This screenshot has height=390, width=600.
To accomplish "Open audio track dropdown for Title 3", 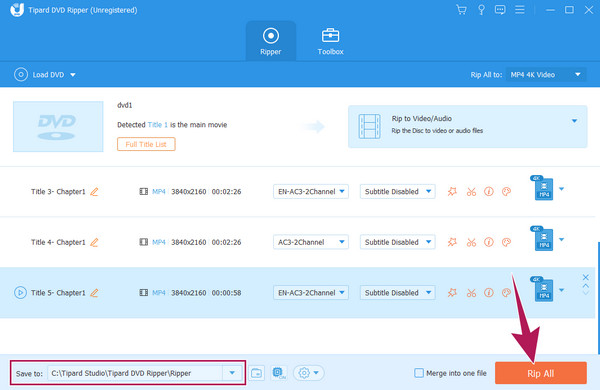I will point(311,191).
